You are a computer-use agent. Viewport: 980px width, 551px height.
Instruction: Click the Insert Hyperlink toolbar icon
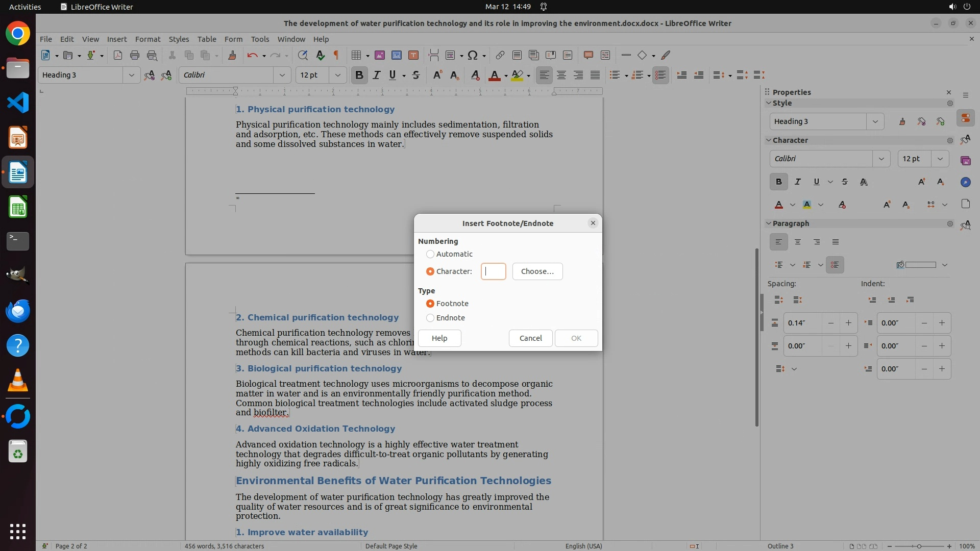coord(500,55)
